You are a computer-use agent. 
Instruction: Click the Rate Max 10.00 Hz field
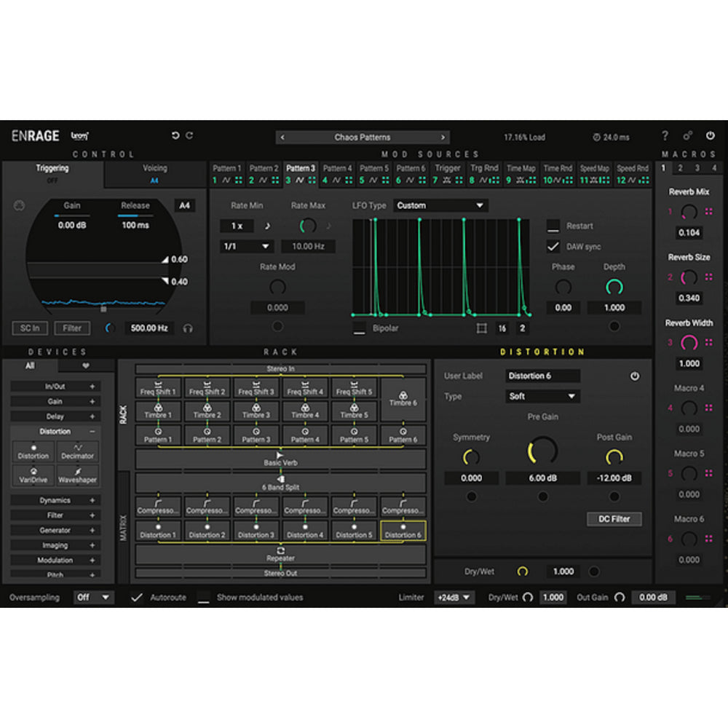point(308,247)
